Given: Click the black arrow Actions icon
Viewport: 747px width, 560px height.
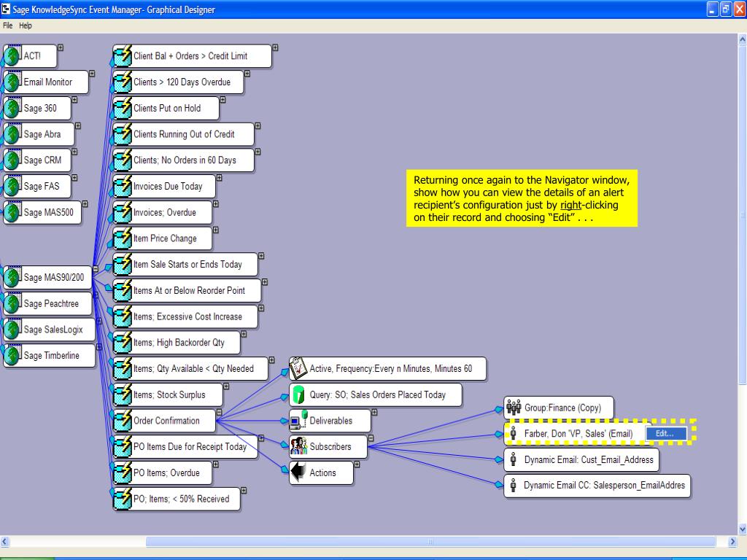Looking at the screenshot, I should 298,472.
